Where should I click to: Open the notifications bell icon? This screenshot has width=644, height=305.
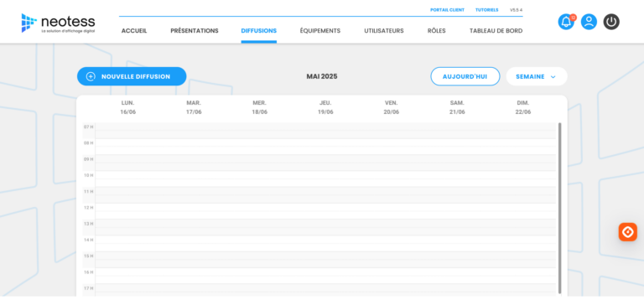(x=566, y=22)
